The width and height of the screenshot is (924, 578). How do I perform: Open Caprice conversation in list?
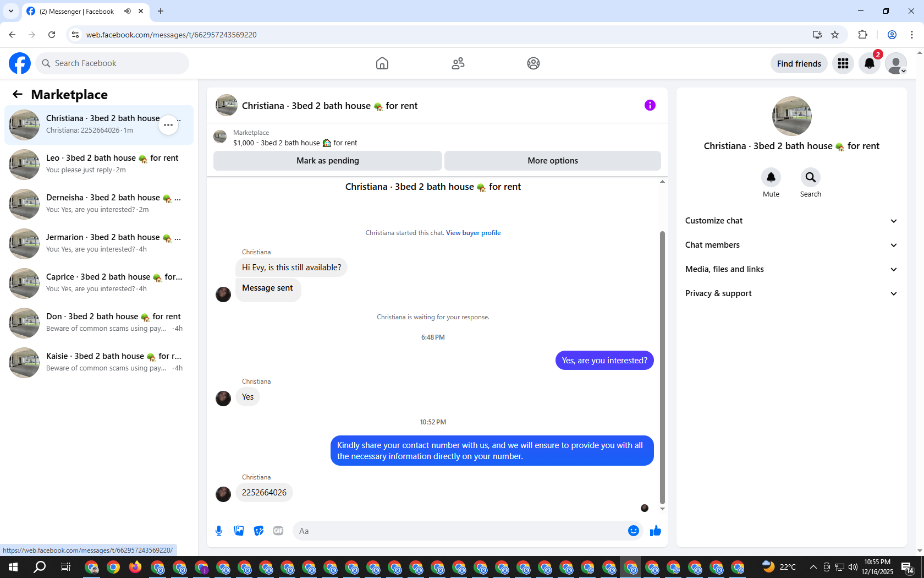[99, 283]
